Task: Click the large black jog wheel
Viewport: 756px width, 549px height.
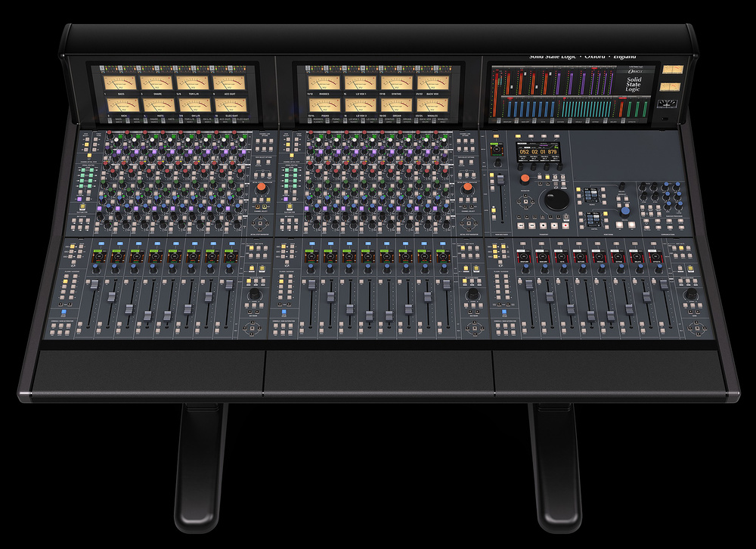Action: coord(558,200)
